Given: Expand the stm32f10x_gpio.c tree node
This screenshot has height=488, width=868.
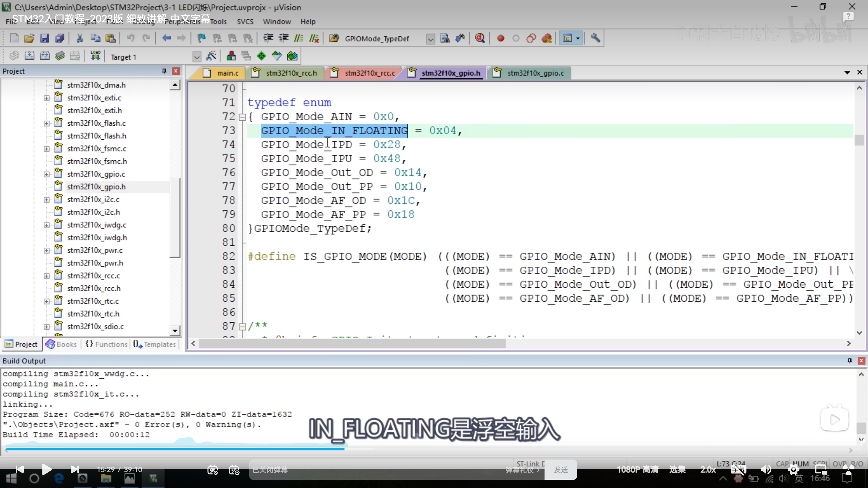Looking at the screenshot, I should pyautogui.click(x=47, y=174).
